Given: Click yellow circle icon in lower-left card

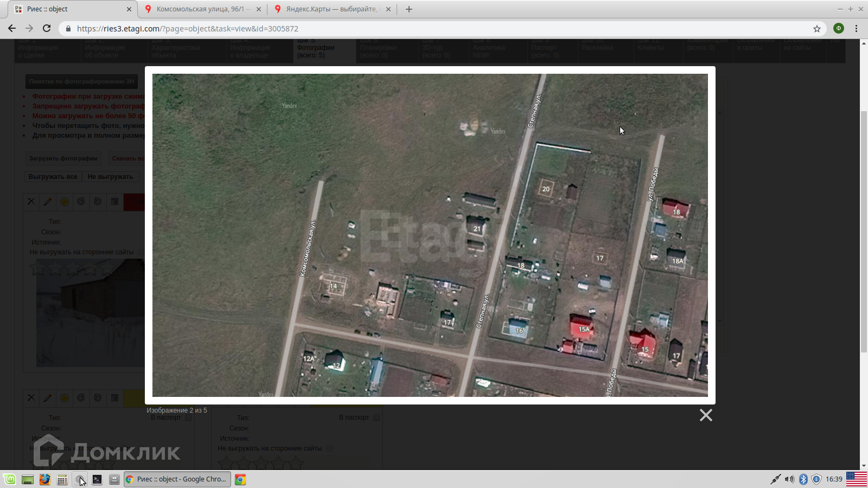Looking at the screenshot, I should tap(65, 398).
